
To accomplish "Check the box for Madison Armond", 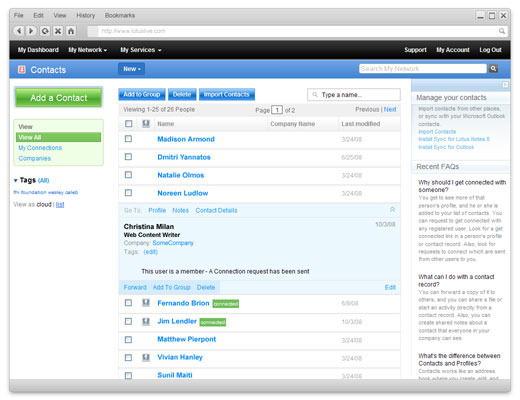I will (128, 139).
